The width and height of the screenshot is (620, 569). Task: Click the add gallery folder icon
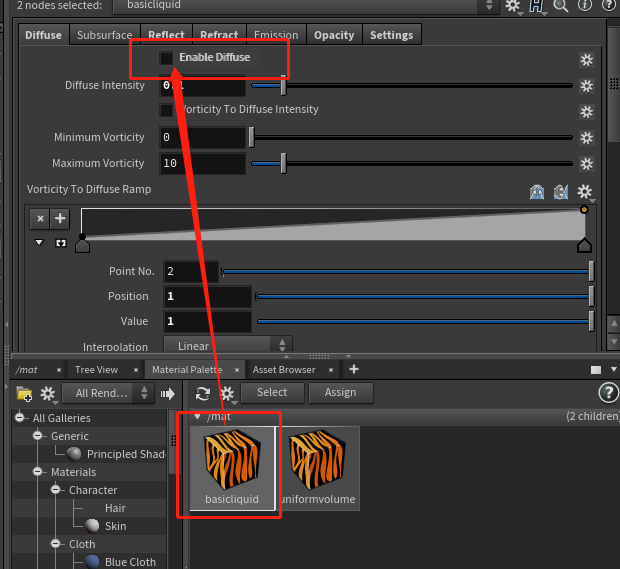[25, 394]
